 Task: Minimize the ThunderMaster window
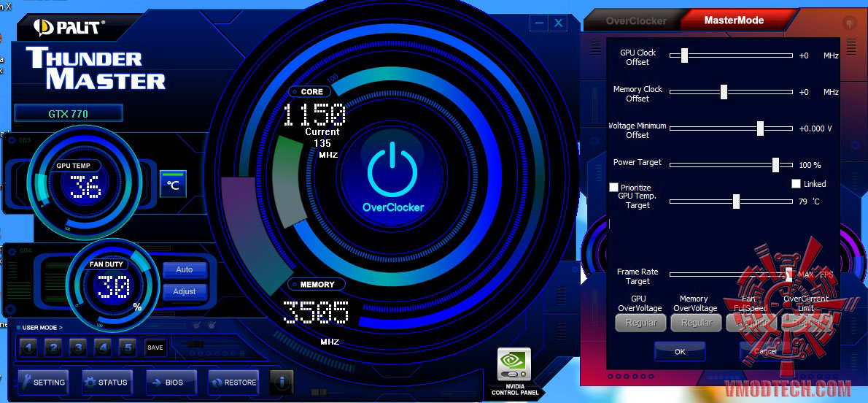click(x=538, y=23)
